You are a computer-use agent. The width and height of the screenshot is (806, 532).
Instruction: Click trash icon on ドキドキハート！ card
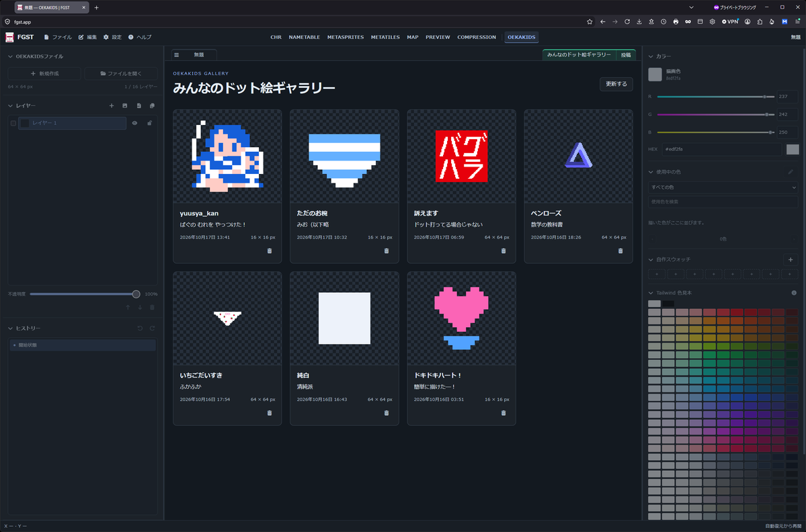coord(503,413)
